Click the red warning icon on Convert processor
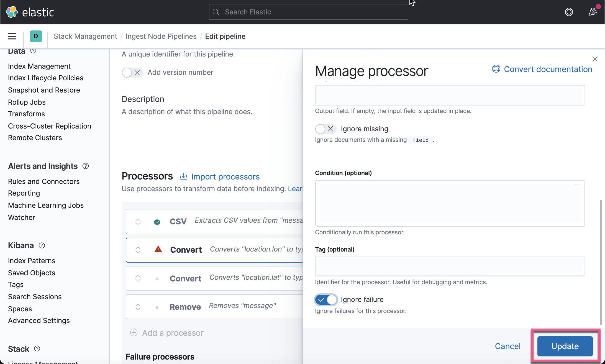This screenshot has height=364, width=605. [x=158, y=249]
